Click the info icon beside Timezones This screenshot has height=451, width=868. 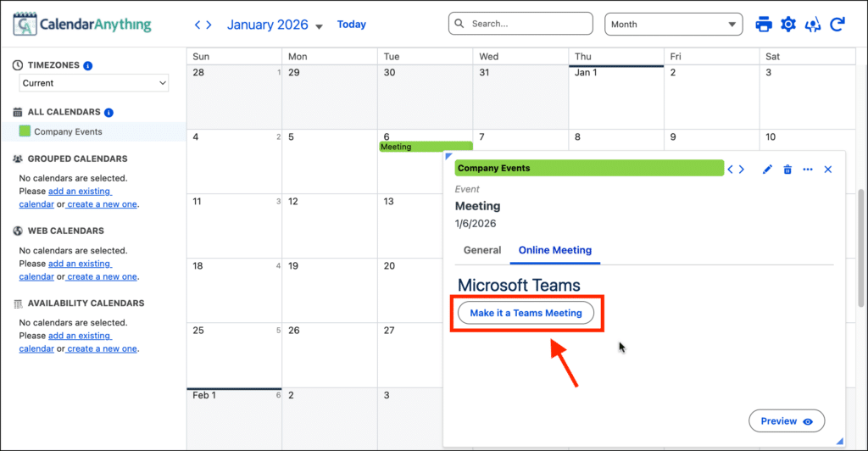(x=88, y=65)
